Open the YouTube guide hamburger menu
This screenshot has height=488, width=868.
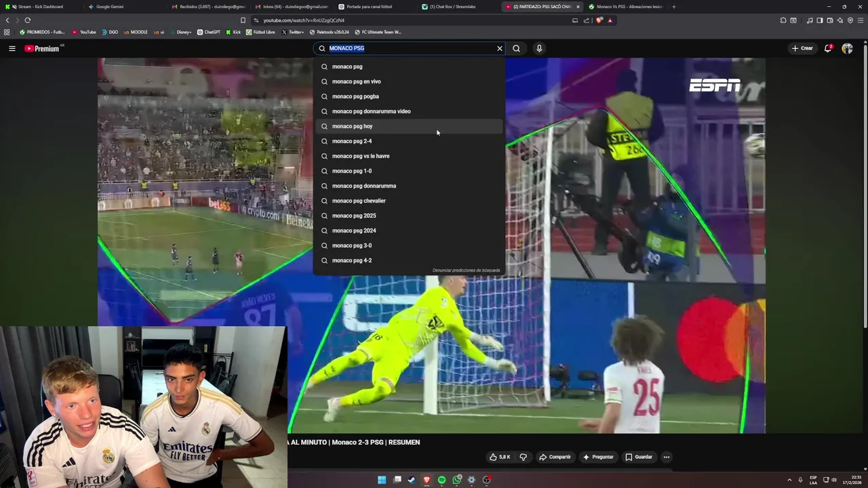pyautogui.click(x=12, y=48)
